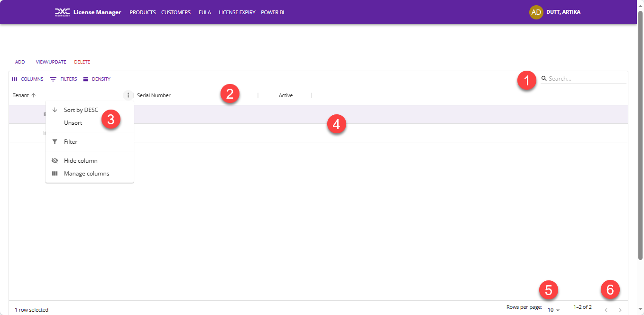This screenshot has height=315, width=644.
Task: Select Manage columns menu entry
Action: click(x=86, y=174)
